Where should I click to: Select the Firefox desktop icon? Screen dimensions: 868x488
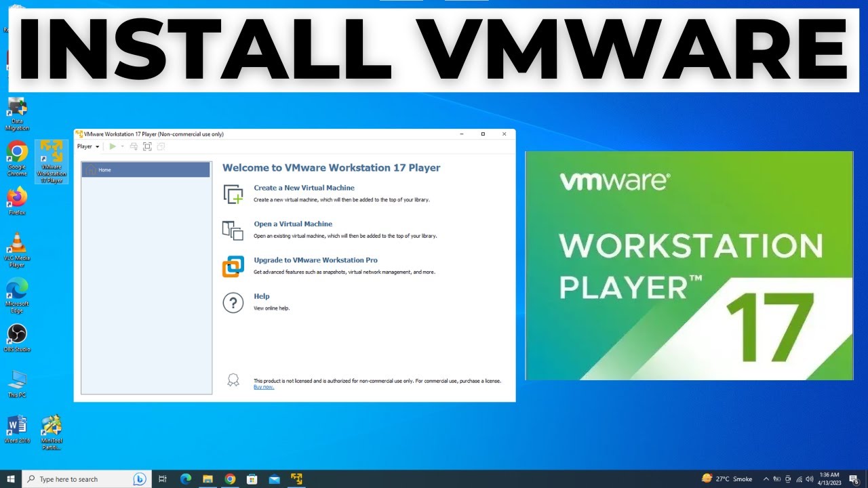17,201
